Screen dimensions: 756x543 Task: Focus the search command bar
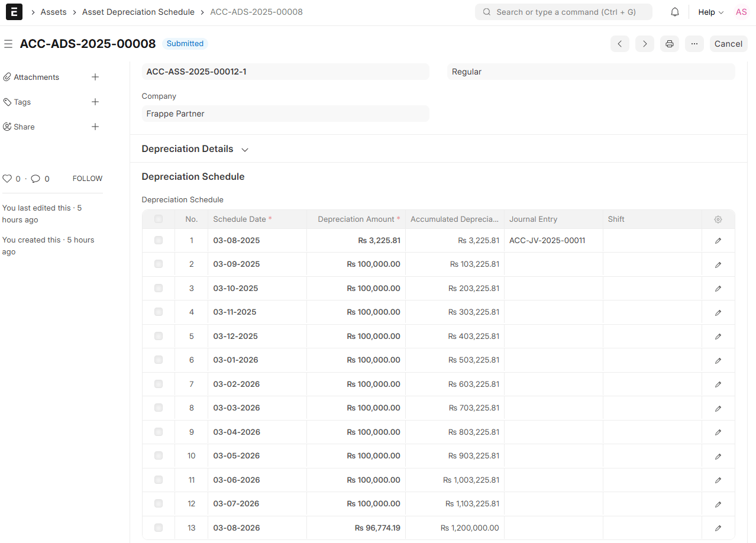pos(564,12)
